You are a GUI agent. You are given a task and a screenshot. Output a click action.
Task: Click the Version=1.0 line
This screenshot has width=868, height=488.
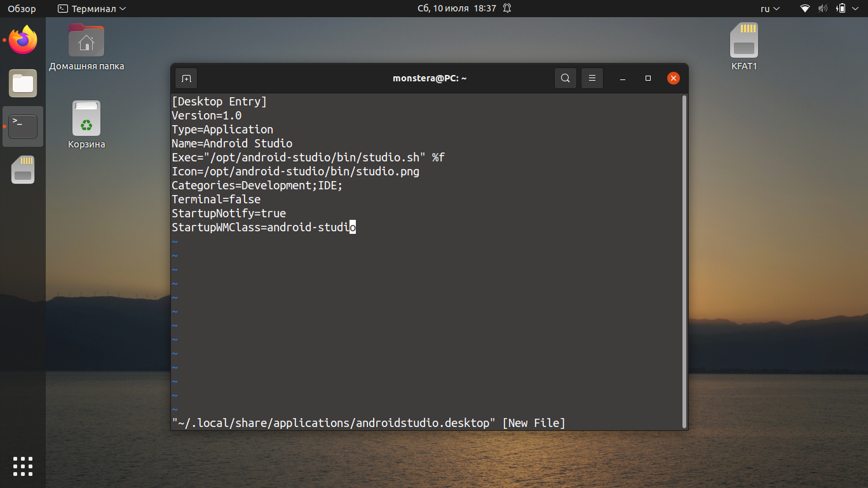tap(207, 116)
